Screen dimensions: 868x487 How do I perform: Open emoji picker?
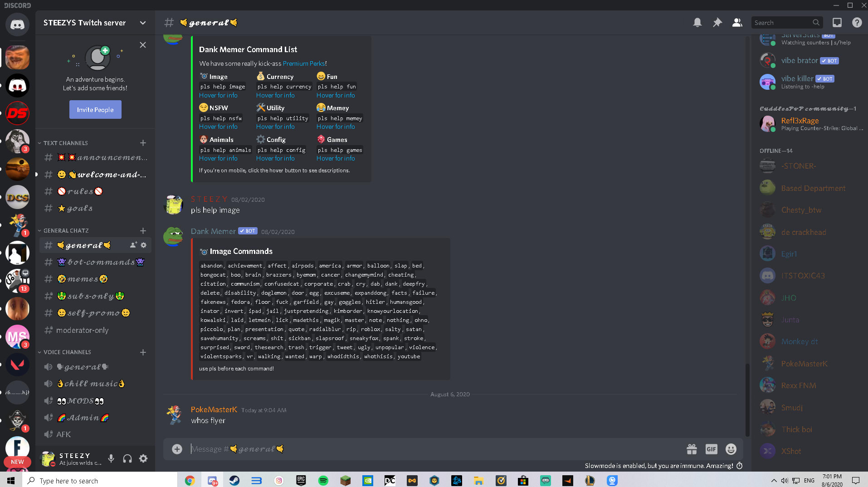(x=731, y=449)
